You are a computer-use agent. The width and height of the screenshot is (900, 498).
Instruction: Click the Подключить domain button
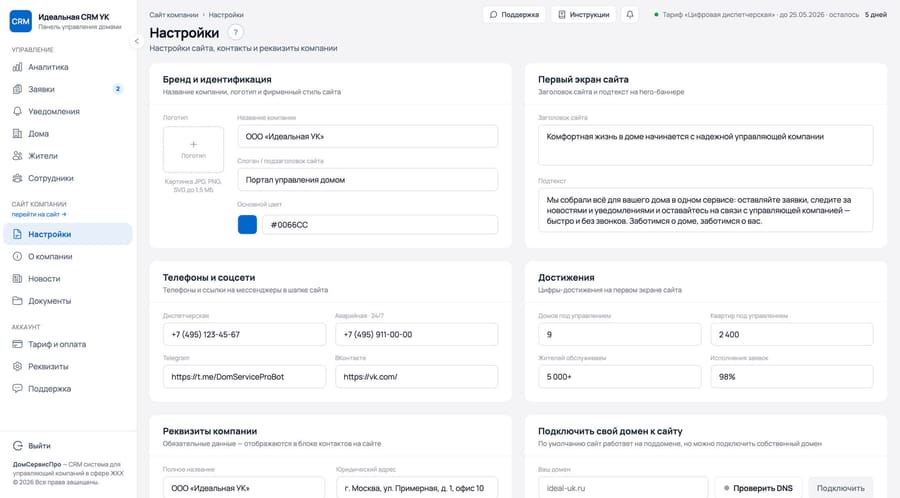(840, 488)
